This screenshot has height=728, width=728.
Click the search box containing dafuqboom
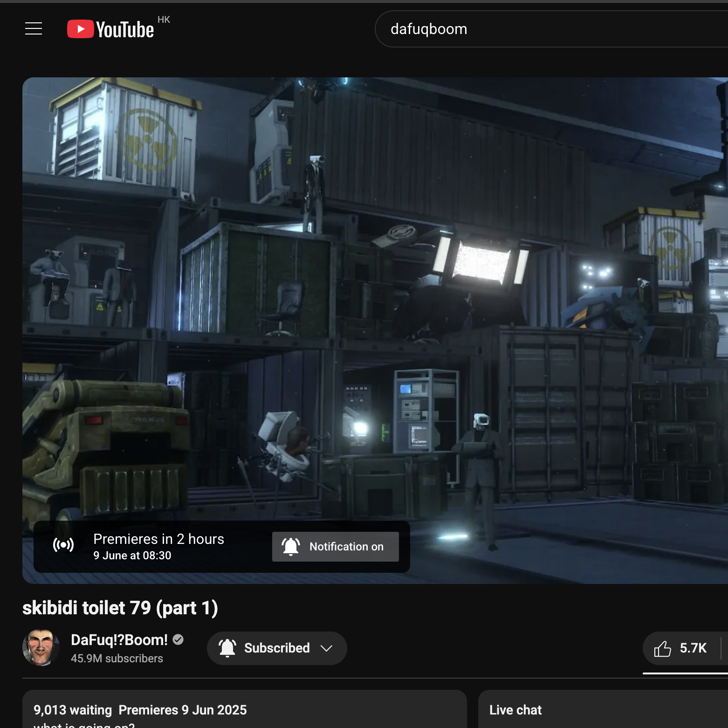(513, 29)
